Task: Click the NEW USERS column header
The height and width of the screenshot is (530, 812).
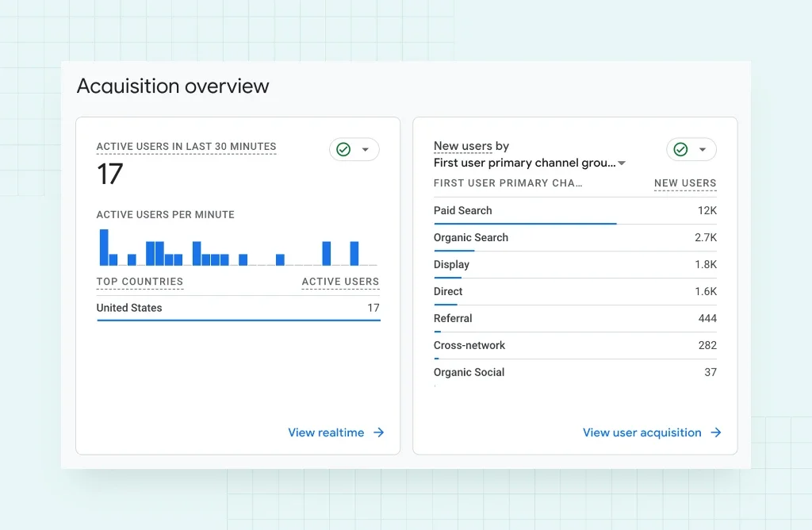Action: pos(685,182)
